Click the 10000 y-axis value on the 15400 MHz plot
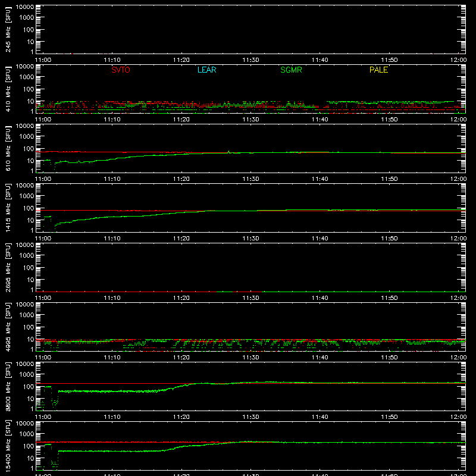Image resolution: width=476 pixels, height=476 pixels. pyautogui.click(x=25, y=424)
